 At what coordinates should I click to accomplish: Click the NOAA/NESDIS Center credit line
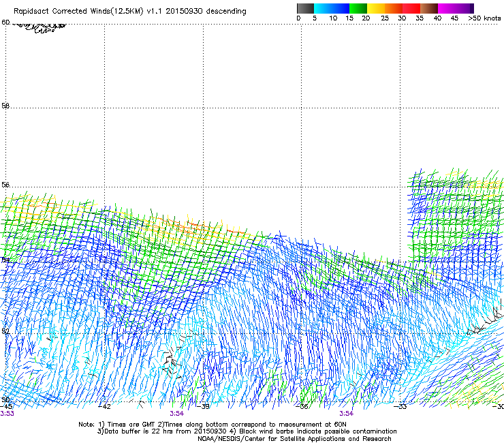coord(294,439)
